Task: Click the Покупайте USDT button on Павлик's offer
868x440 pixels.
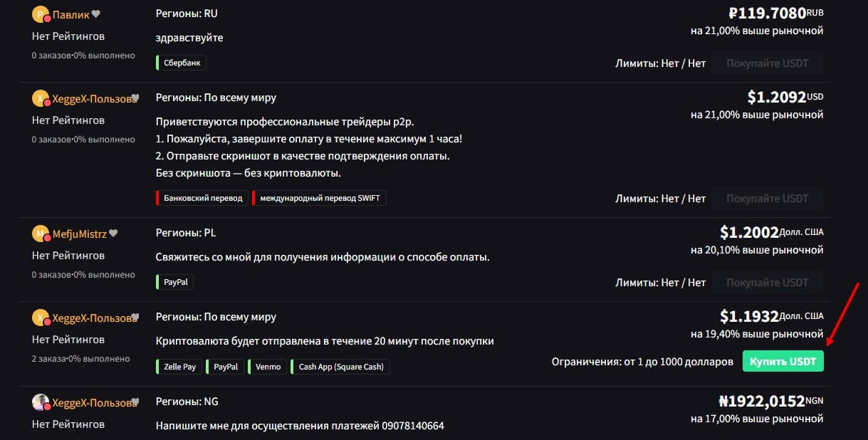Action: [767, 63]
